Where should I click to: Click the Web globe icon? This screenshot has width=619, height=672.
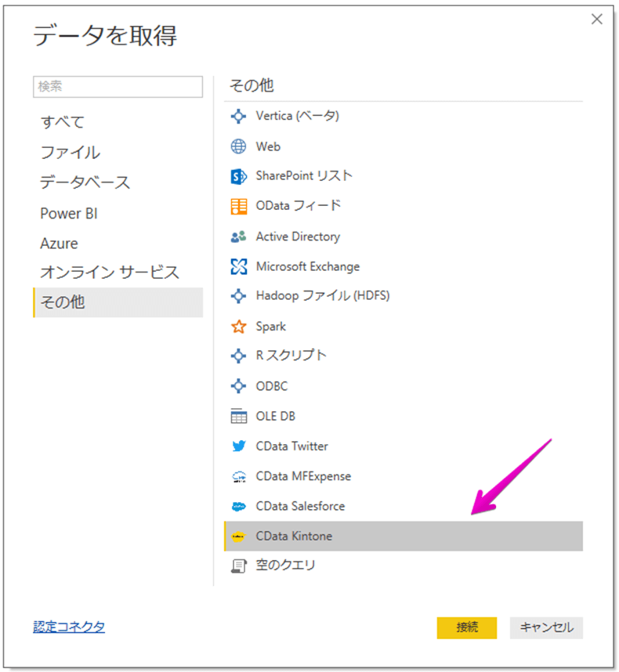click(238, 146)
